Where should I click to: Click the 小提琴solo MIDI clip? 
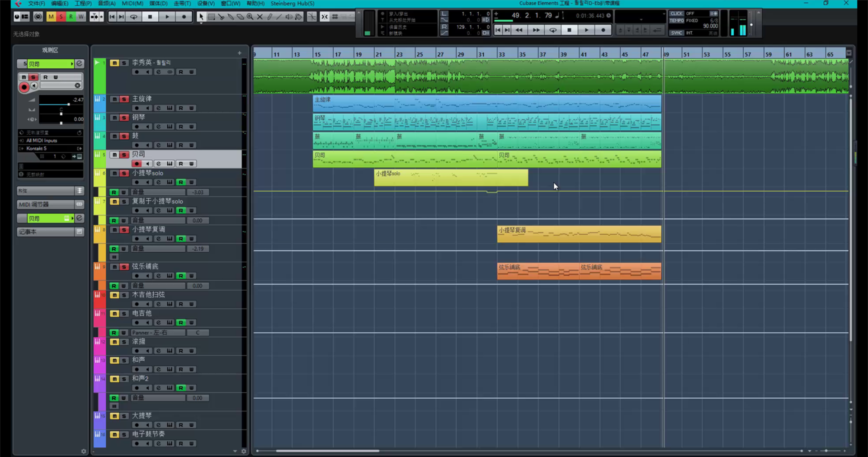coord(451,178)
